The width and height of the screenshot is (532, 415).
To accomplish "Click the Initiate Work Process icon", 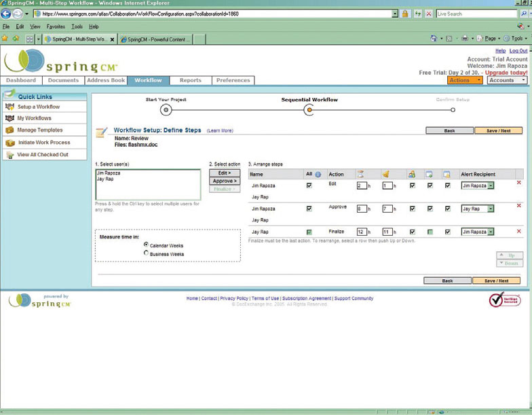I will click(10, 143).
